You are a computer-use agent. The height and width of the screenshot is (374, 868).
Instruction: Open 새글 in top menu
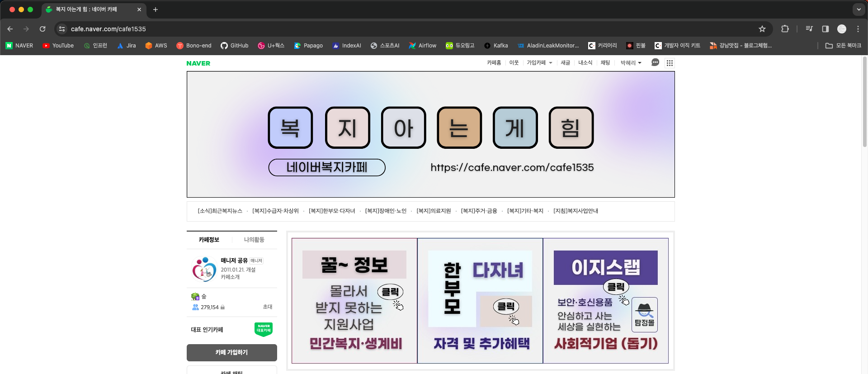(x=566, y=63)
